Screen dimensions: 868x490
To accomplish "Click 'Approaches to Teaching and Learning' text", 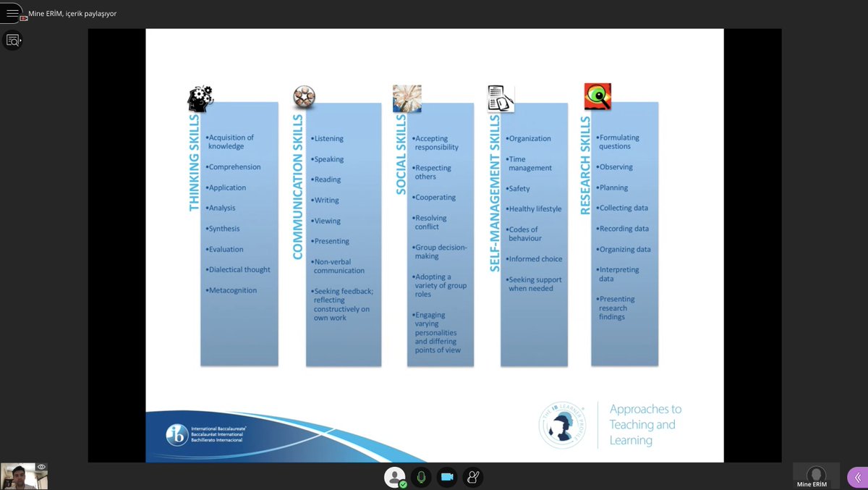I will tap(644, 426).
